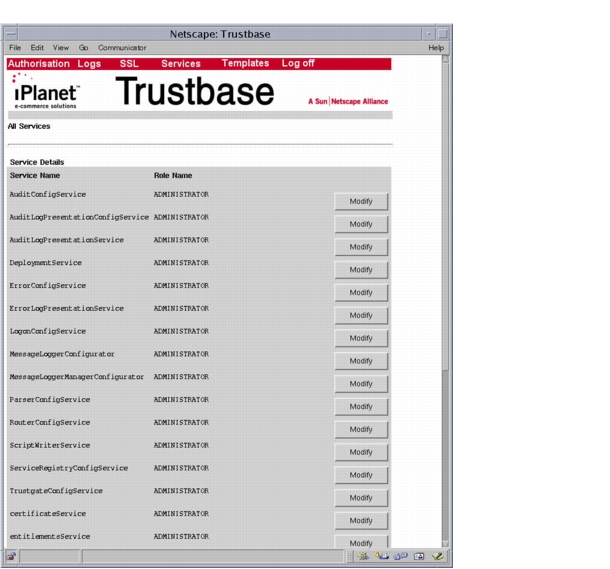Screen dimensions: 610x569
Task: Click the Trustbase heading text
Action: click(195, 92)
